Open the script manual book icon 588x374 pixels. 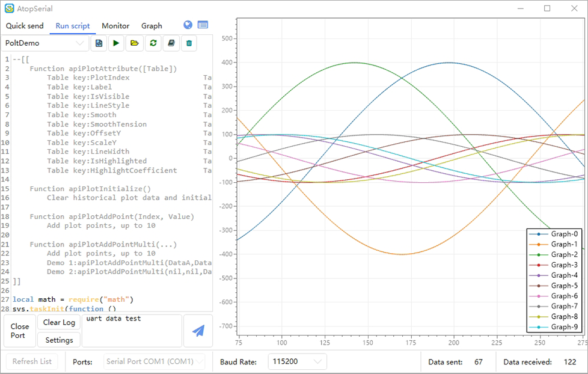[x=171, y=43]
